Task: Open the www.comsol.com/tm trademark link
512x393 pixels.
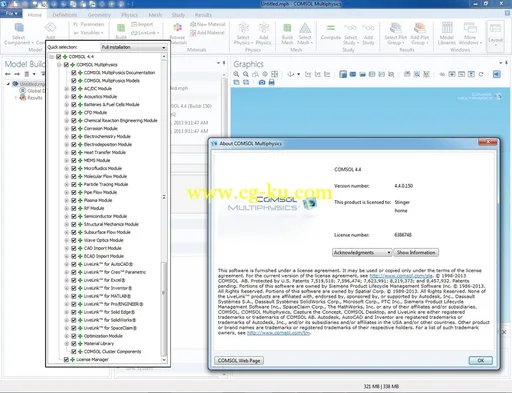Action: [x=278, y=333]
